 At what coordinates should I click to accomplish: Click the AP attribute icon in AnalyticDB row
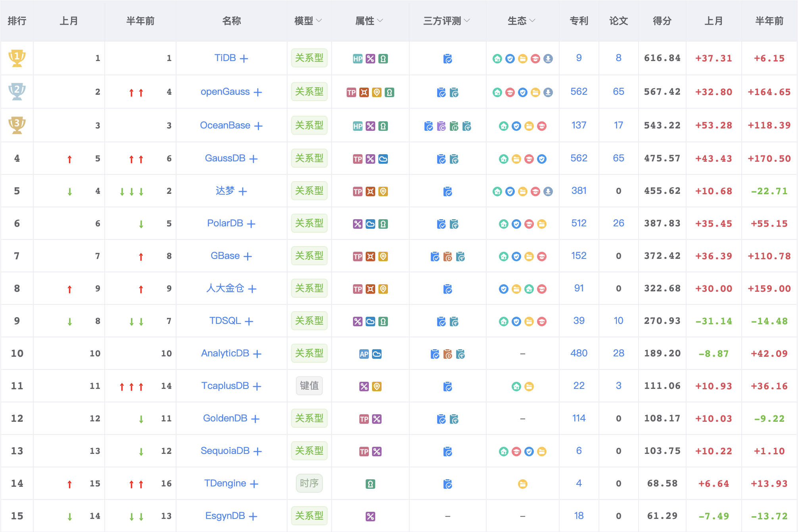pyautogui.click(x=364, y=354)
